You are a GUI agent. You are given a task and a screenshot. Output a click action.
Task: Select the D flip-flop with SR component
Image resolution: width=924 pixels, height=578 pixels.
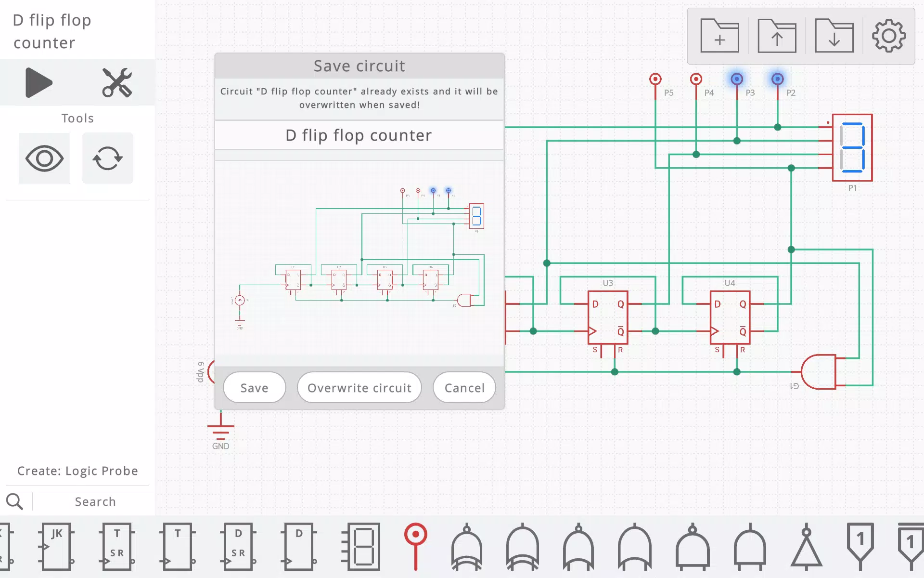coord(238,547)
